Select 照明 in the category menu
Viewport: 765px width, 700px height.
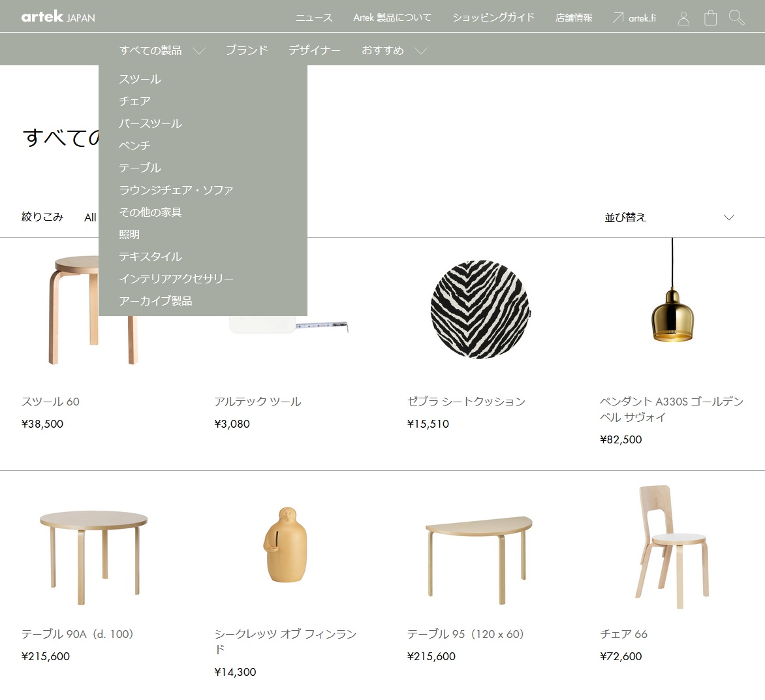click(x=129, y=234)
